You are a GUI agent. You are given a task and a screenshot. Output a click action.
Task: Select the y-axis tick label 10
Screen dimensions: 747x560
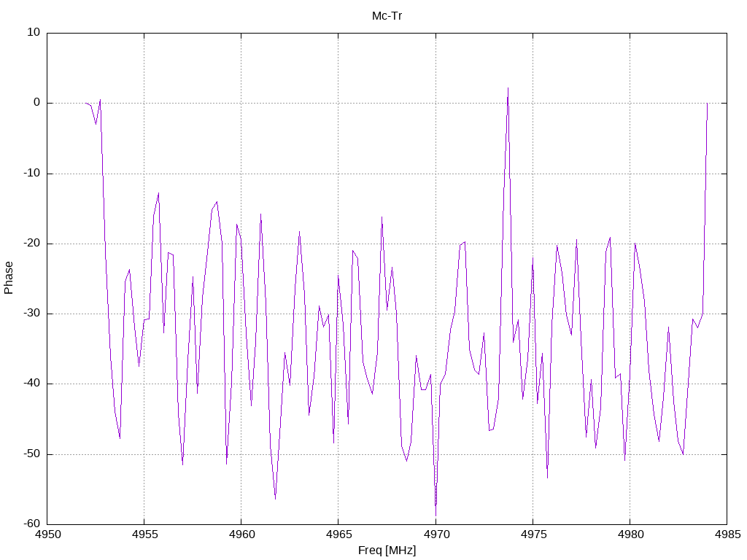pos(34,32)
